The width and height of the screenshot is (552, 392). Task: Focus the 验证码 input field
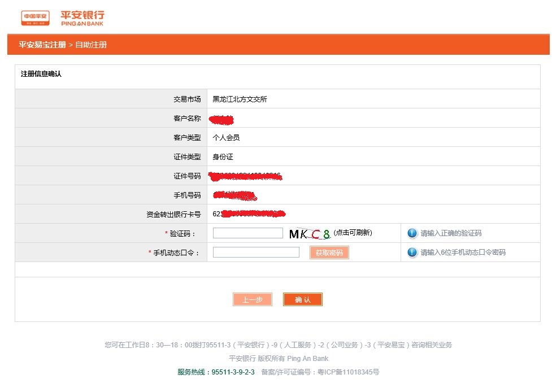pos(248,233)
